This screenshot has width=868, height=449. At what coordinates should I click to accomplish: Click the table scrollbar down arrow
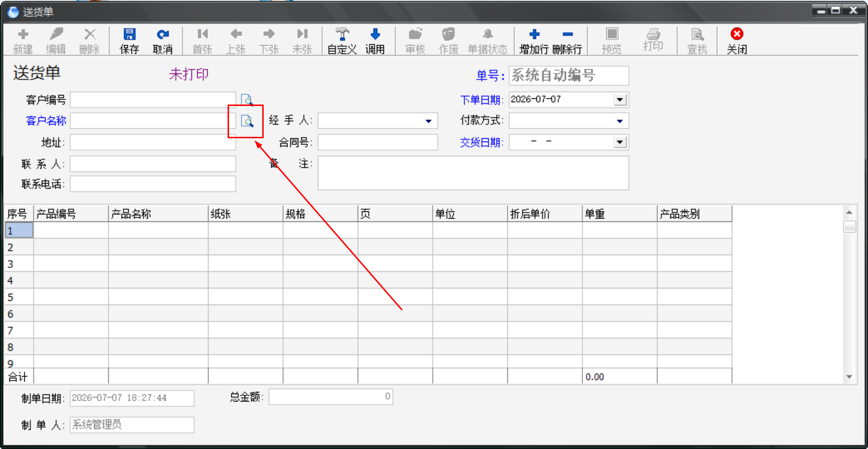pyautogui.click(x=849, y=377)
